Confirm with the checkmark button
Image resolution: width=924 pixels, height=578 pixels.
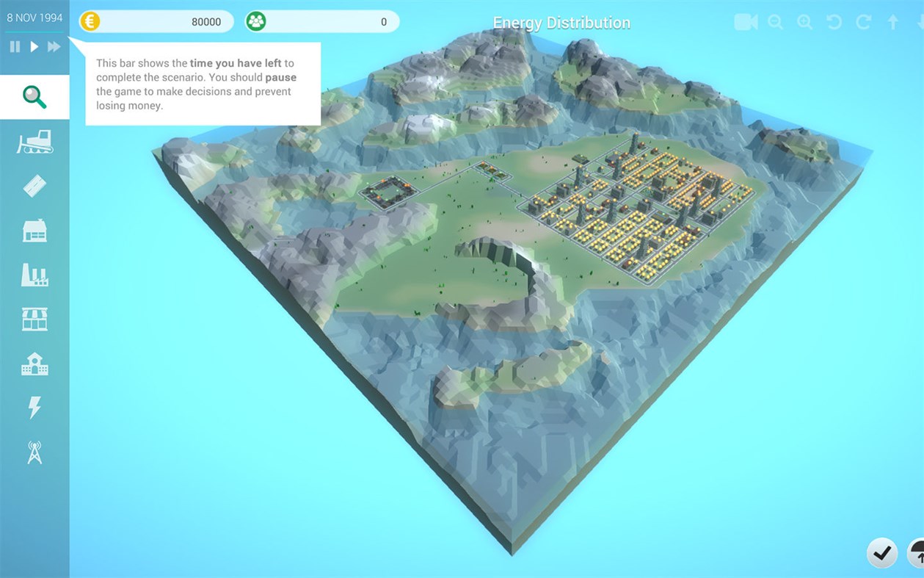881,553
